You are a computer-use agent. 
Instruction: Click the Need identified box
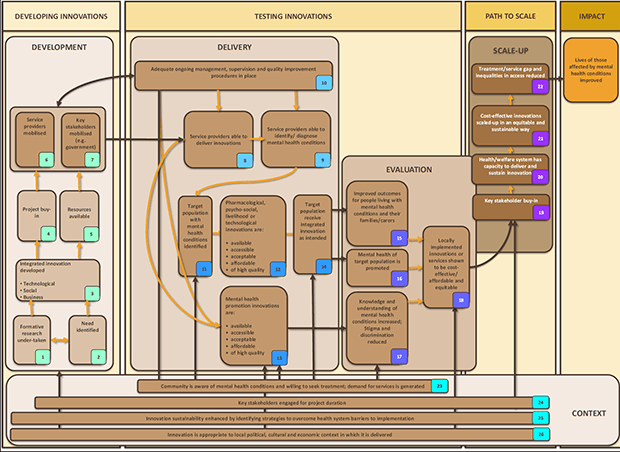pyautogui.click(x=85, y=334)
